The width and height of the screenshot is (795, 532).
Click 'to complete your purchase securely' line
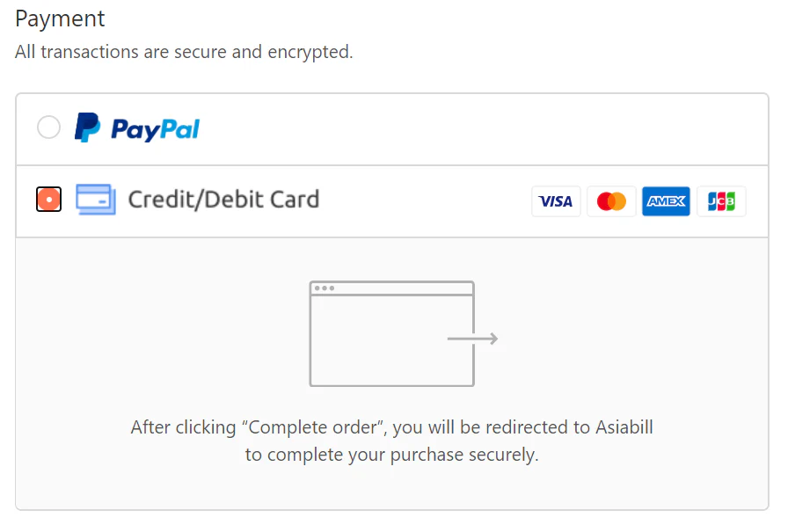coord(391,455)
